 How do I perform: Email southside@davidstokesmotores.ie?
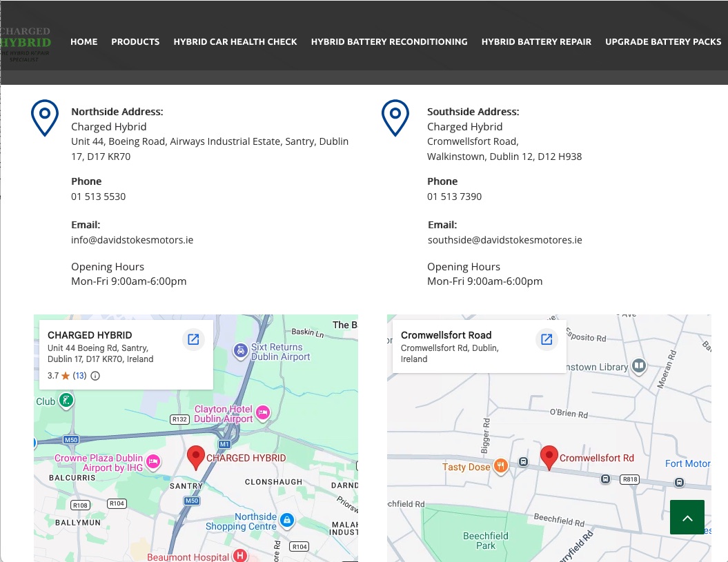(504, 240)
